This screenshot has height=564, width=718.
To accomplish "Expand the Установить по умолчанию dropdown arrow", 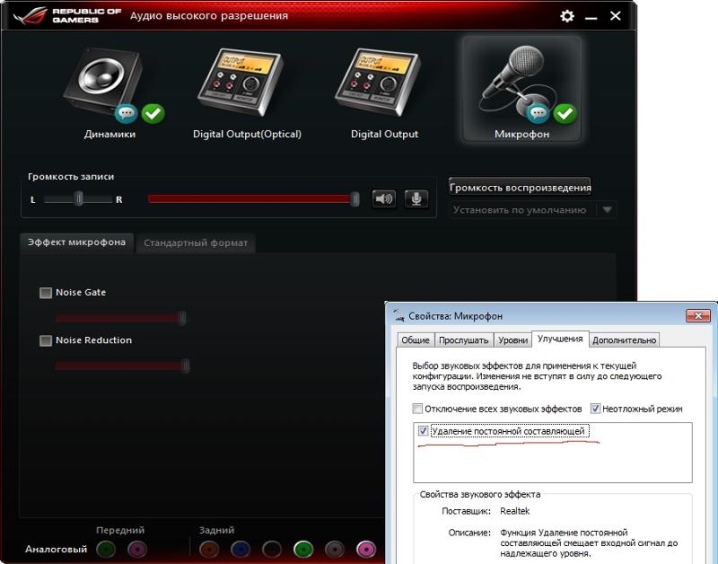I will 607,210.
